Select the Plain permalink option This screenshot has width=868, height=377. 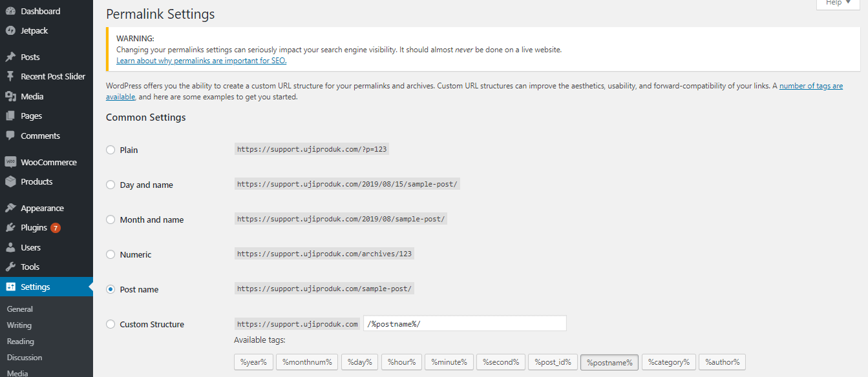click(x=111, y=150)
